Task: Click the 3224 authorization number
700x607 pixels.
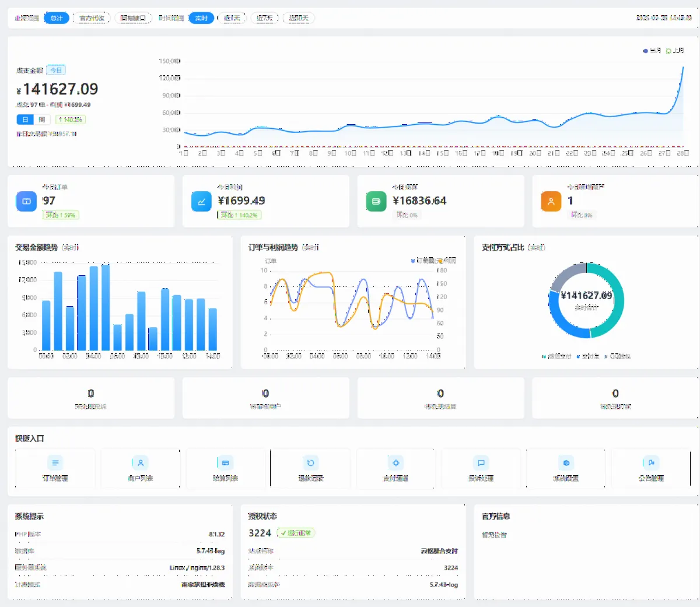Action: tap(260, 533)
